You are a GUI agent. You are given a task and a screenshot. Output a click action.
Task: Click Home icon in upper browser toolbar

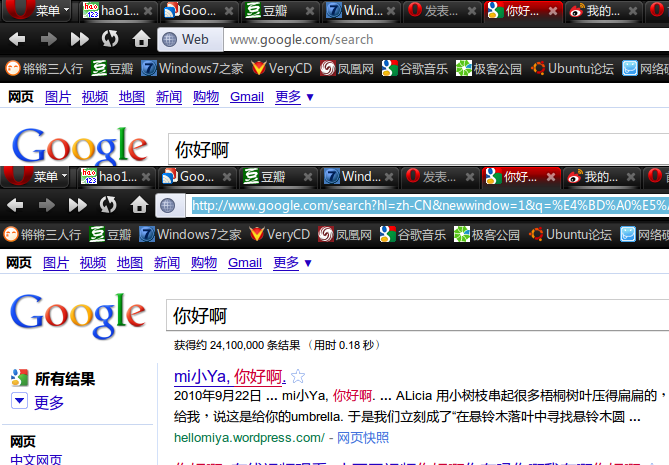pos(141,39)
